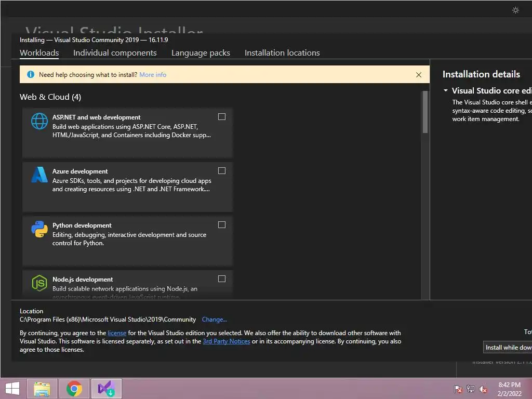Viewport: 532px width, 399px height.
Task: Open File Explorer from taskbar
Action: (42, 389)
